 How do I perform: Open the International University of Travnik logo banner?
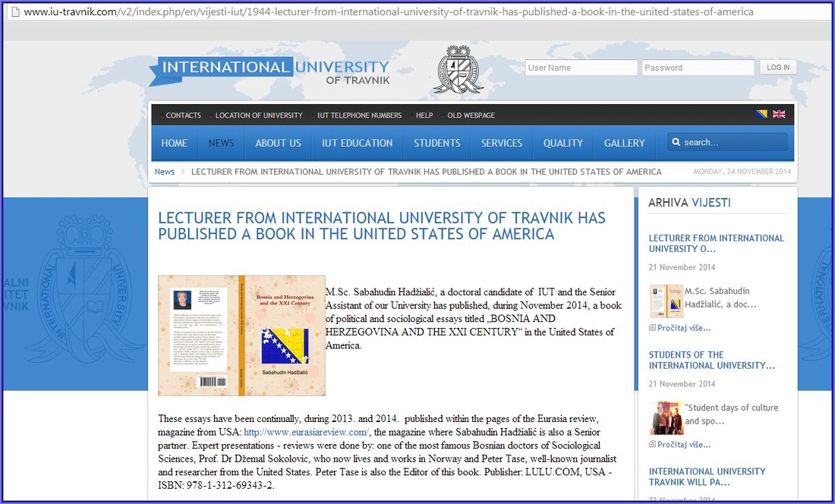(x=269, y=71)
